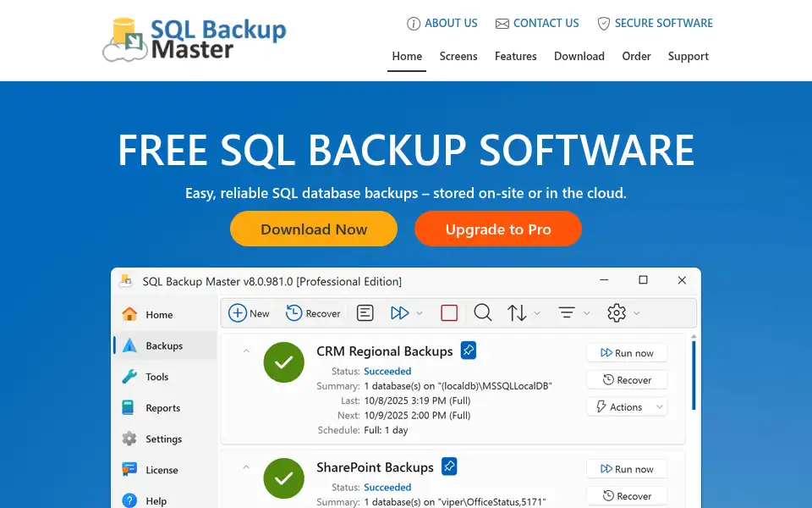
Task: Open License in the app sidebar
Action: click(x=165, y=470)
